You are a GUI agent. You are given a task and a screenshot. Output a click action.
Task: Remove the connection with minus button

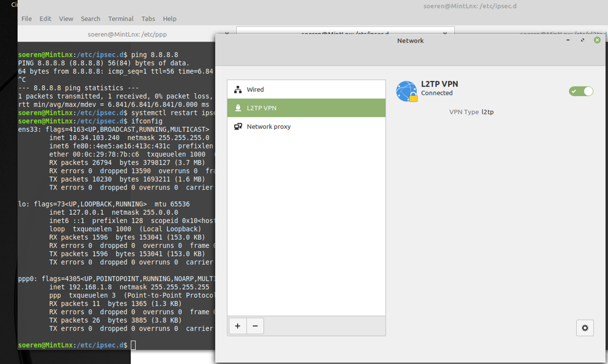(255, 326)
